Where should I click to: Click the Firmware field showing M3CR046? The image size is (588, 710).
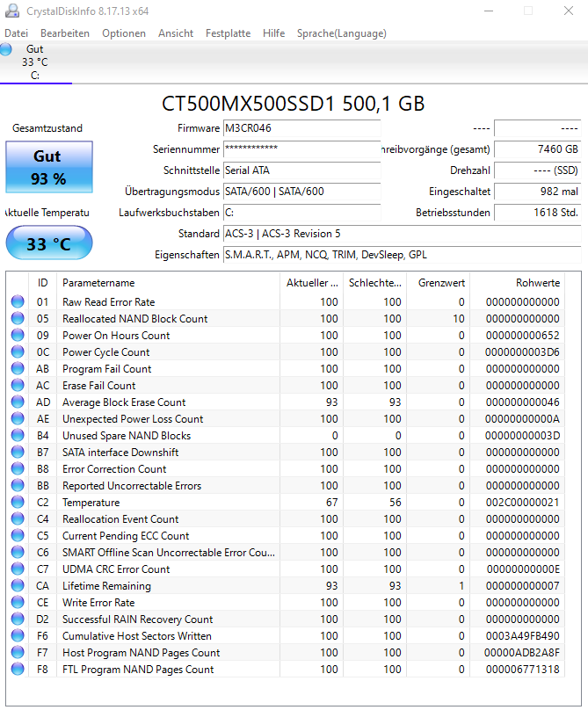301,128
